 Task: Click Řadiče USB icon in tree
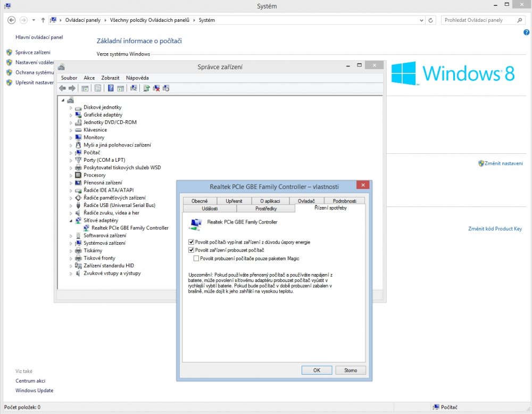click(78, 205)
